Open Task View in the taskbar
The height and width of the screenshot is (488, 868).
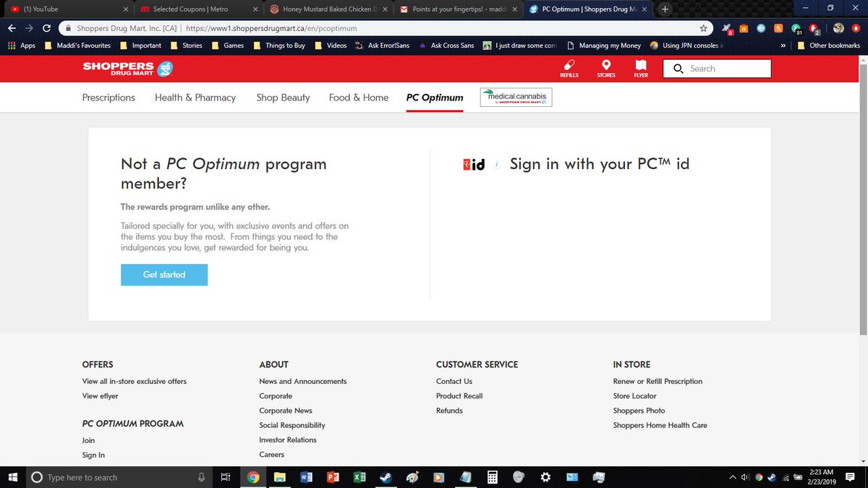[x=226, y=477]
